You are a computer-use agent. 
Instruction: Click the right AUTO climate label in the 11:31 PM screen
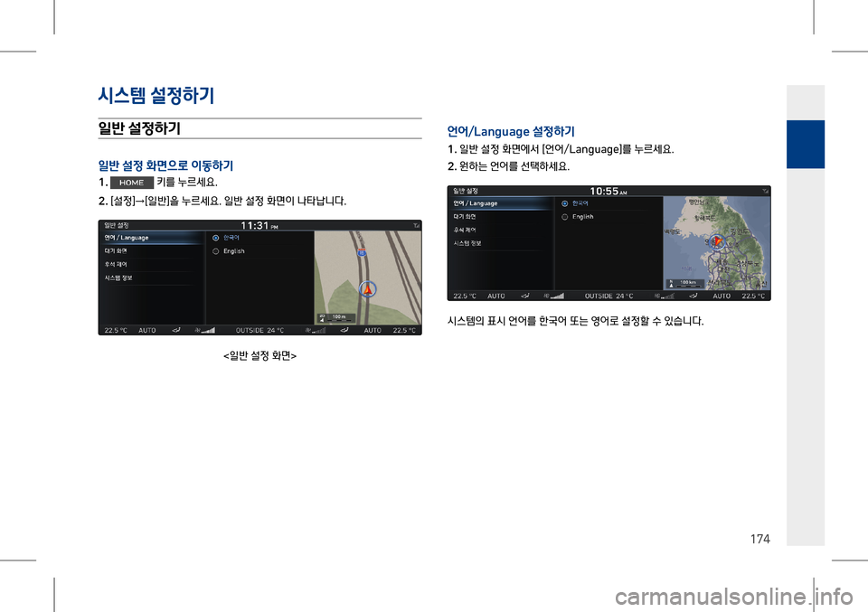(373, 330)
